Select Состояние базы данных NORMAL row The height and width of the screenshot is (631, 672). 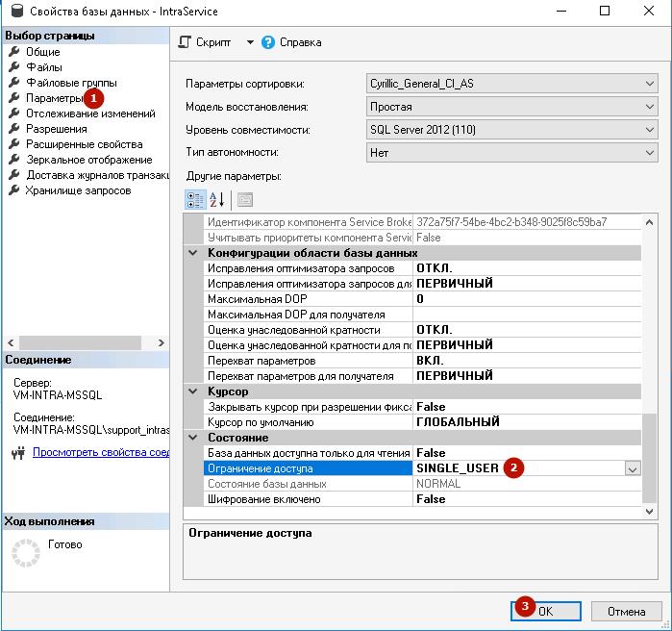point(422,484)
